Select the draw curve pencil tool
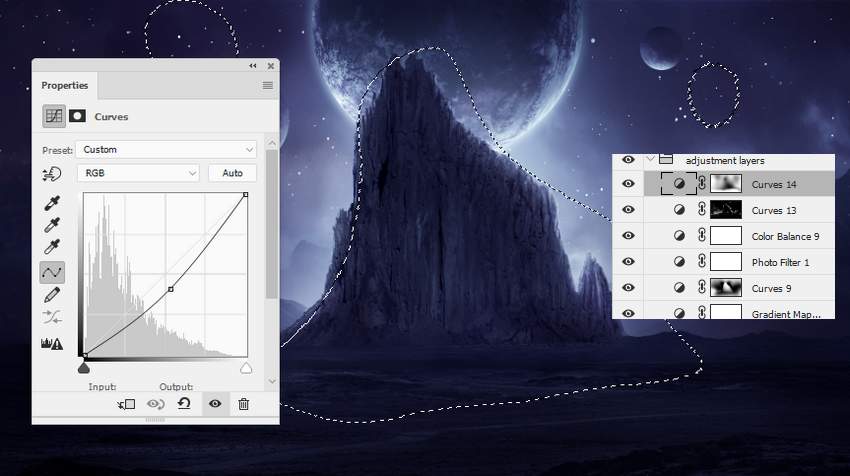The height and width of the screenshot is (476, 850). (x=51, y=295)
